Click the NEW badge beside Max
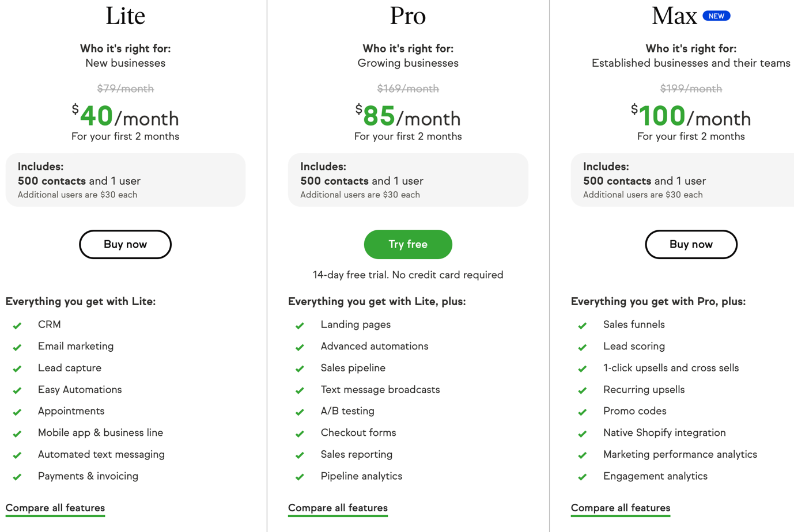794x532 pixels. tap(716, 16)
